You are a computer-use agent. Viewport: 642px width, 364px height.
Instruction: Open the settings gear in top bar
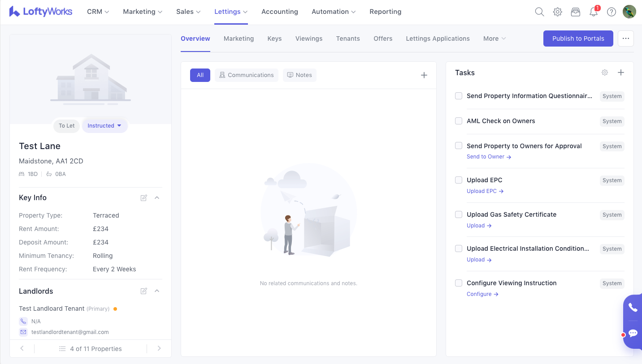point(557,12)
